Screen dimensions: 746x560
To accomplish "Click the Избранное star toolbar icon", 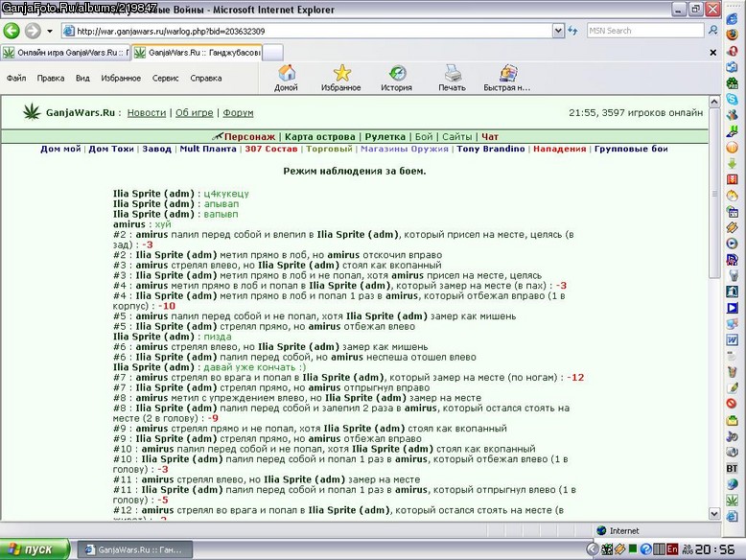I will click(x=341, y=78).
